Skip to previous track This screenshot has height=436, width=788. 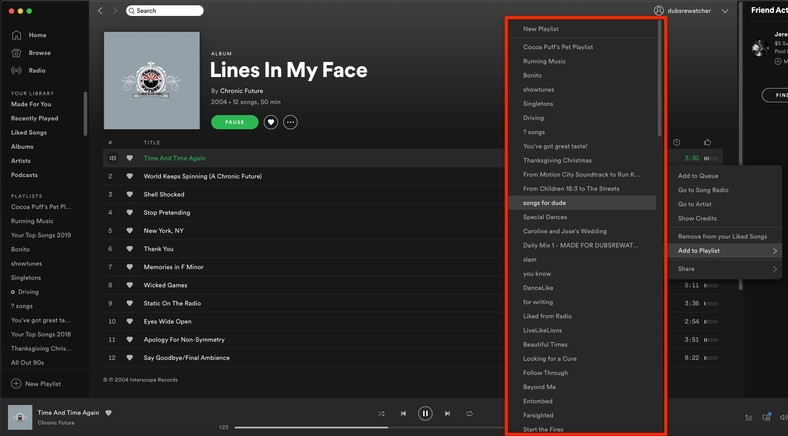403,413
